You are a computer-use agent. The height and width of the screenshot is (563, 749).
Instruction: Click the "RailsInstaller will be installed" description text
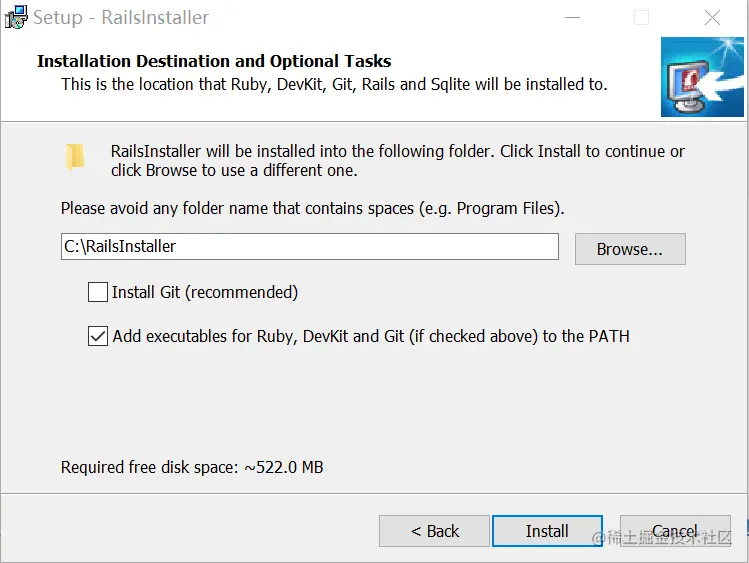(397, 161)
